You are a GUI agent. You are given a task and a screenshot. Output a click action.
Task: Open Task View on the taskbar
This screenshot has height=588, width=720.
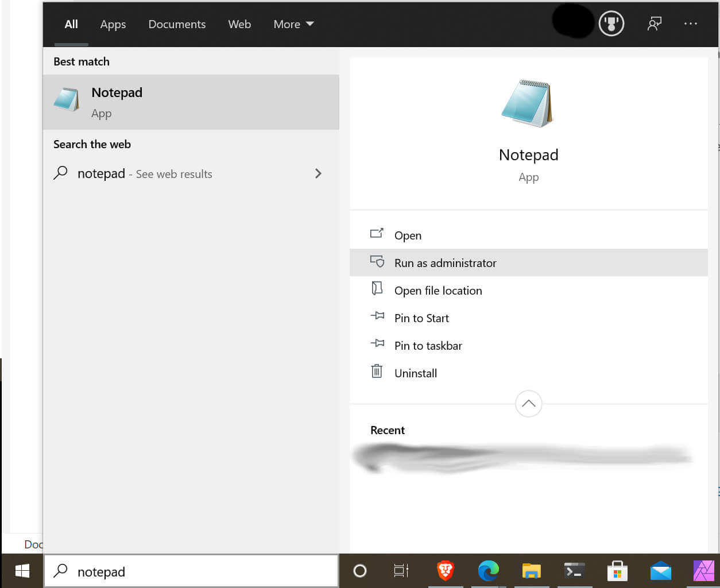pyautogui.click(x=401, y=571)
